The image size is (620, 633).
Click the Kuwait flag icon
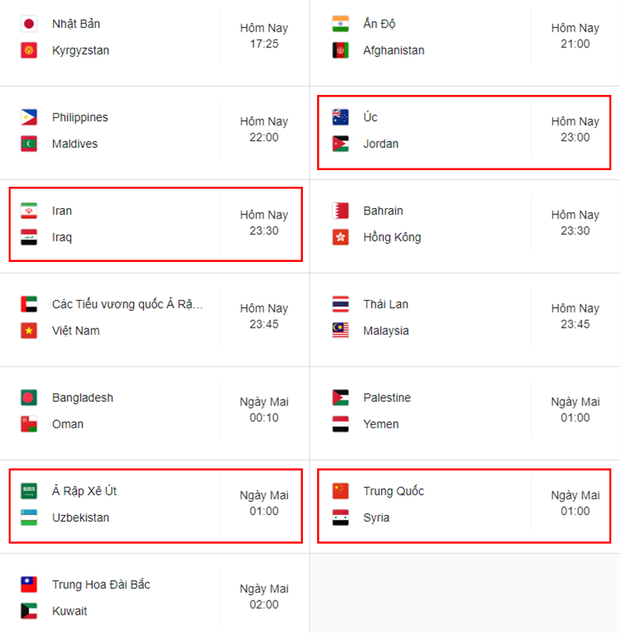(x=29, y=611)
